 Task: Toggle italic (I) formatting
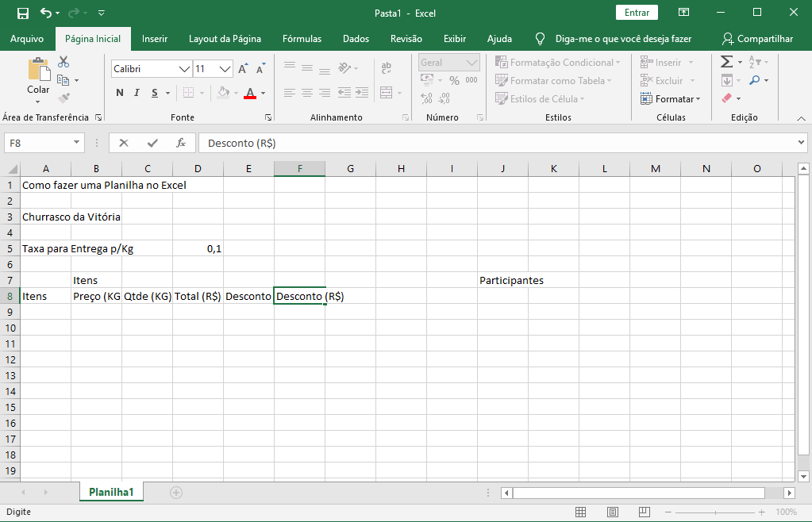137,93
